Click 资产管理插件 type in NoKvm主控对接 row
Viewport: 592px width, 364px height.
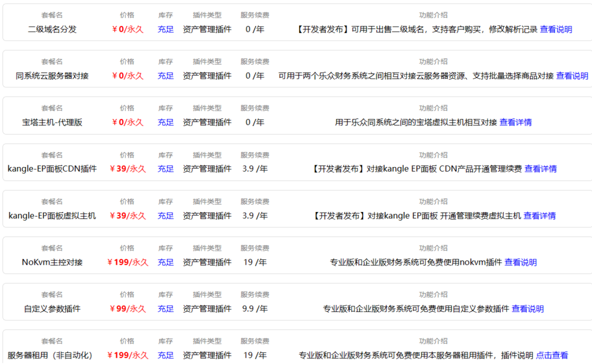click(207, 262)
